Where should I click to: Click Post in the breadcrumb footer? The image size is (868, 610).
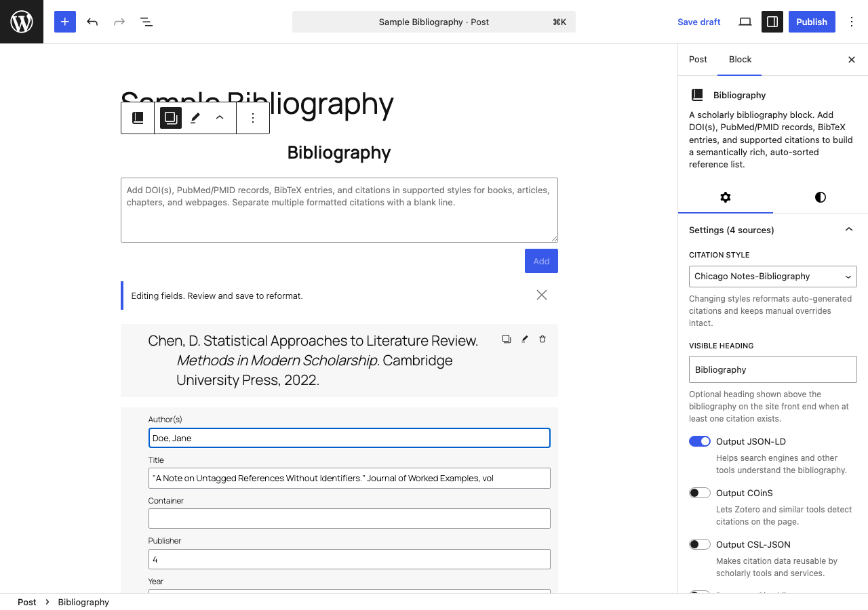tap(27, 602)
